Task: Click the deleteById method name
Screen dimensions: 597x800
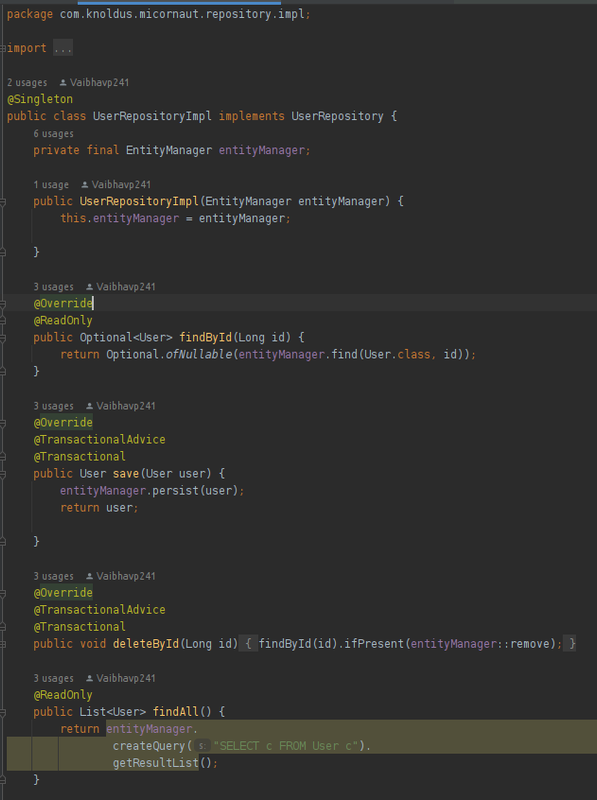Action: tap(146, 644)
